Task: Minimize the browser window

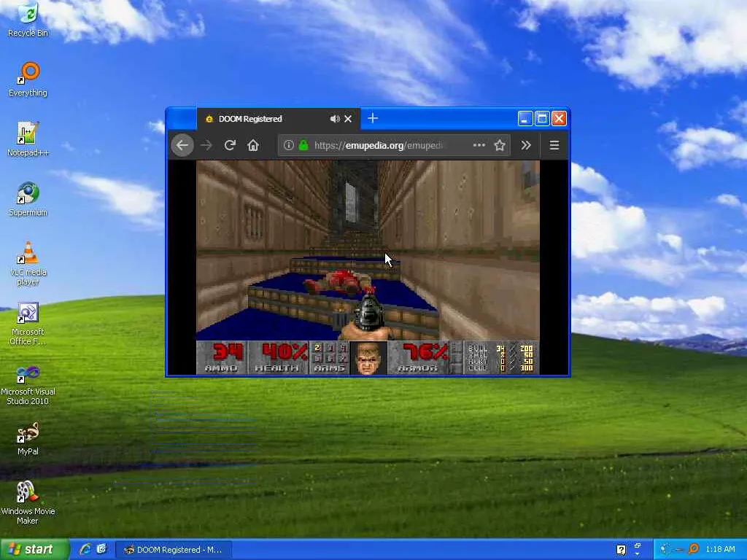Action: click(525, 119)
